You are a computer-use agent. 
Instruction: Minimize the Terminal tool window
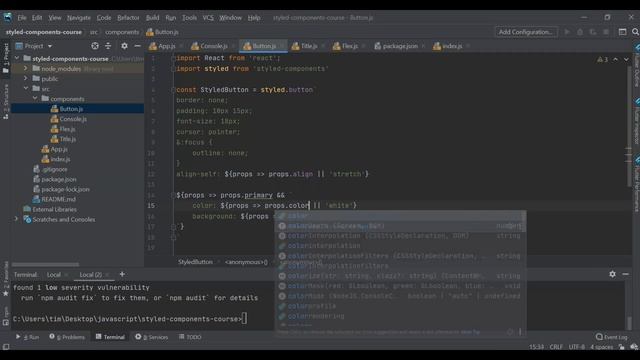click(625, 274)
